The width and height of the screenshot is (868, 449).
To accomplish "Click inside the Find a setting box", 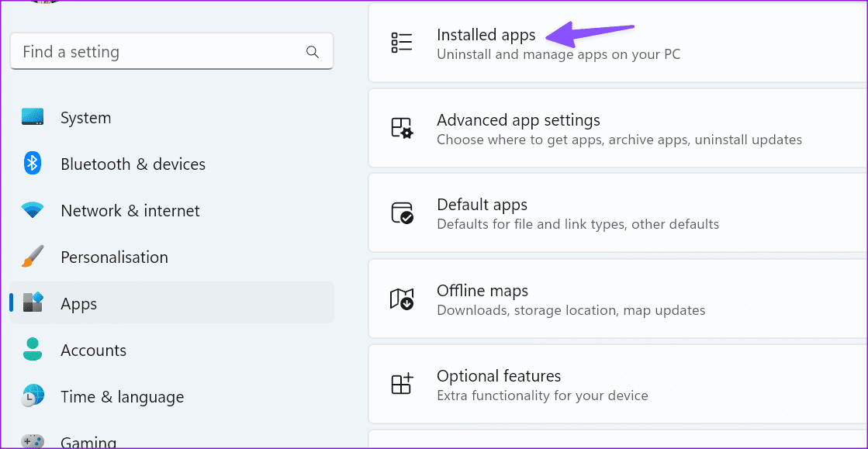I will tap(155, 51).
